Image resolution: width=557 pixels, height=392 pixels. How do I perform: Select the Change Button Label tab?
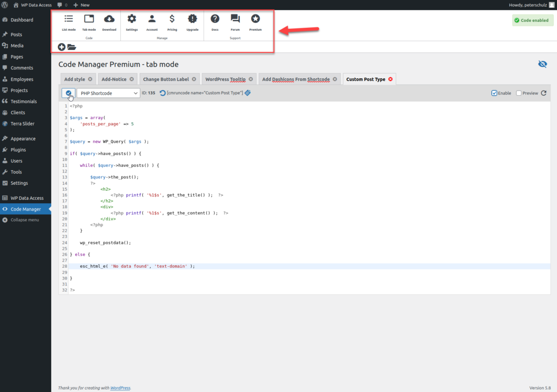(x=166, y=79)
